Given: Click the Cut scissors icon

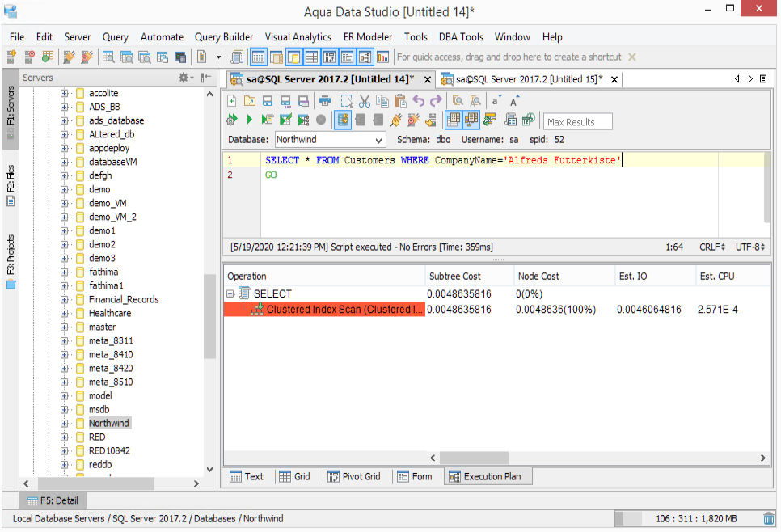Looking at the screenshot, I should coord(364,101).
